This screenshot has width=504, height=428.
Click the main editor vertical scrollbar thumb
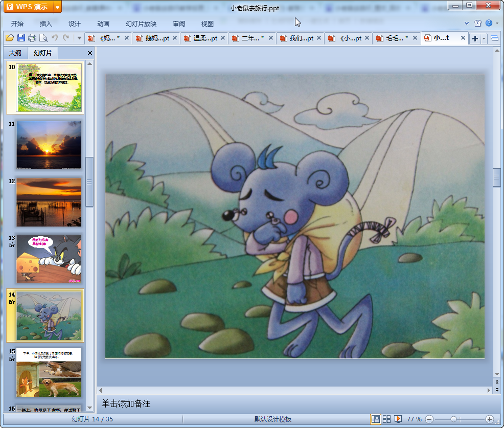click(497, 177)
